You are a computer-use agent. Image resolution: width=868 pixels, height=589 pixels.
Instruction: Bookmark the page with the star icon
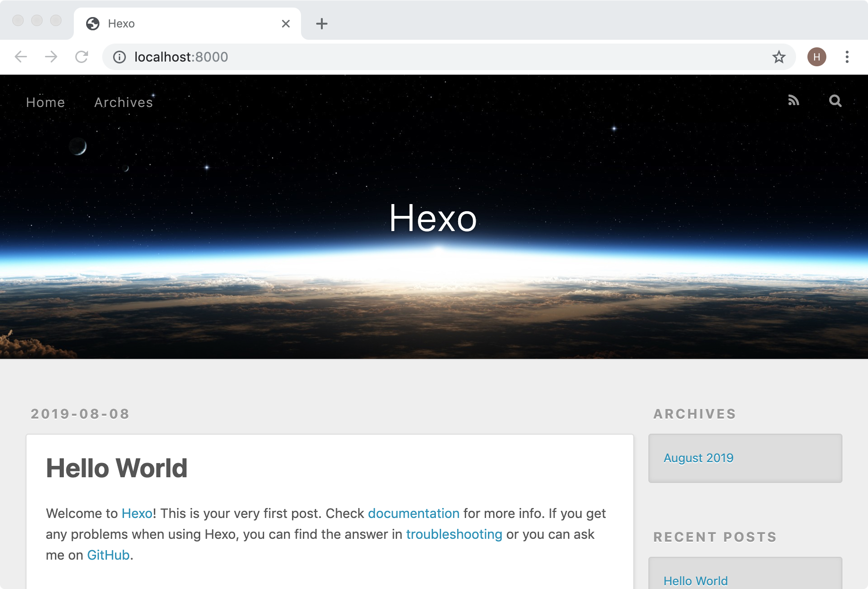[x=778, y=57]
